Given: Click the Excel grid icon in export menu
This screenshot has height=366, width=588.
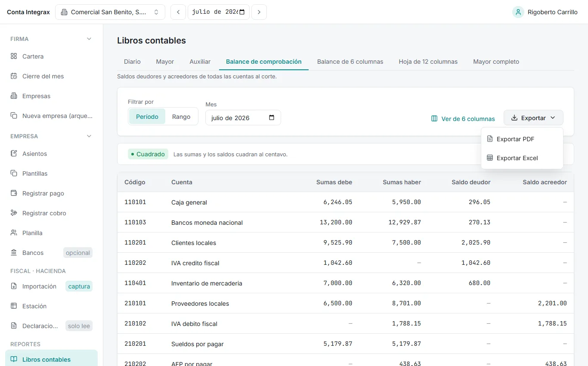Looking at the screenshot, I should (490, 158).
